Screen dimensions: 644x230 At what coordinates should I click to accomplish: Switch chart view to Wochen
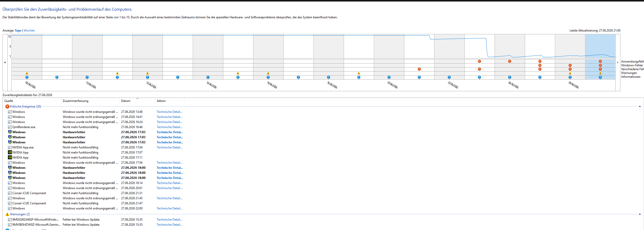[29, 30]
